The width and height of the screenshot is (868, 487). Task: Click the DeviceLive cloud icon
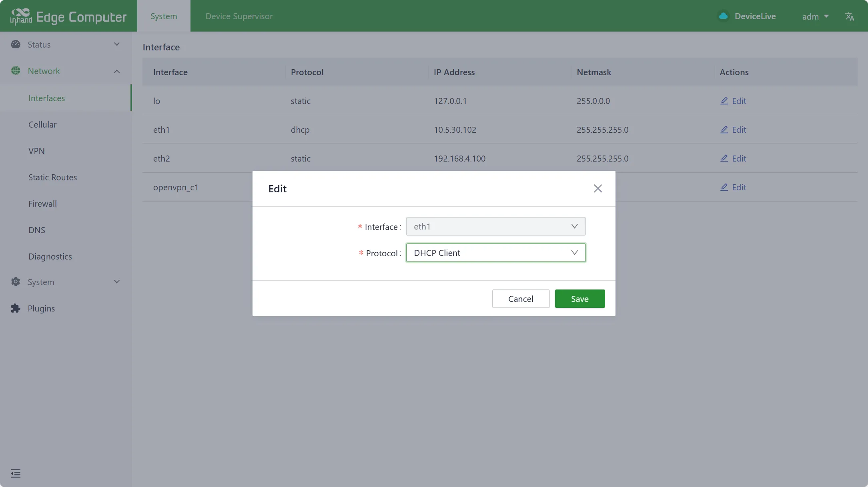coord(723,16)
